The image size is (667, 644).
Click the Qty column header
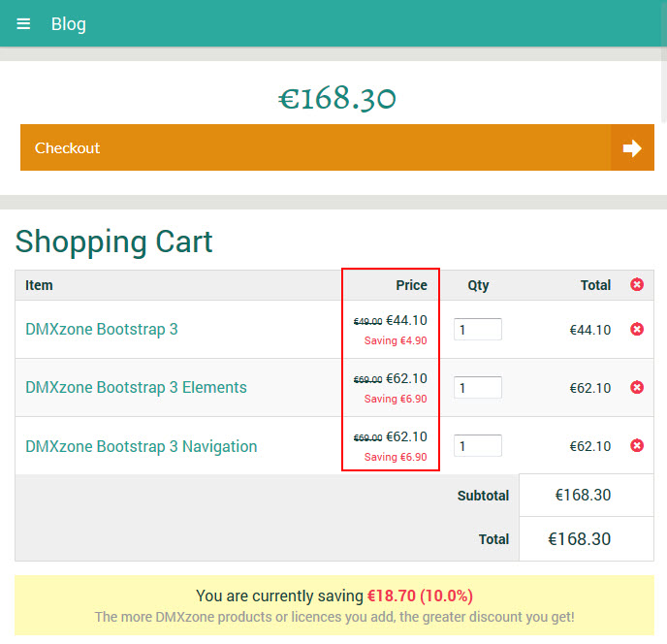tap(478, 285)
